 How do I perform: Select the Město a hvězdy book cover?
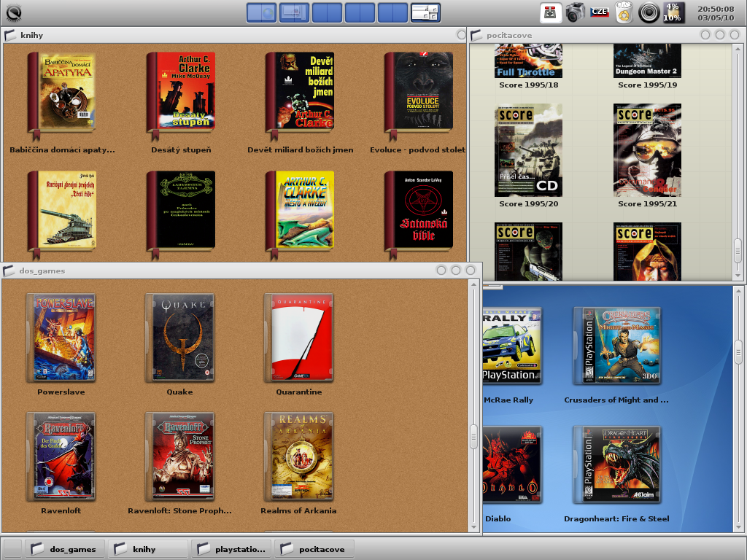[300, 214]
